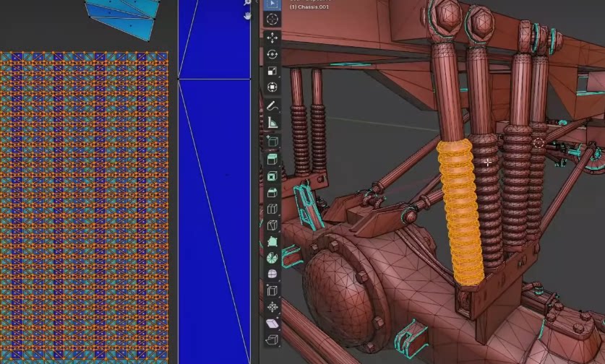
Task: Select the Measure tool
Action: coord(272,123)
